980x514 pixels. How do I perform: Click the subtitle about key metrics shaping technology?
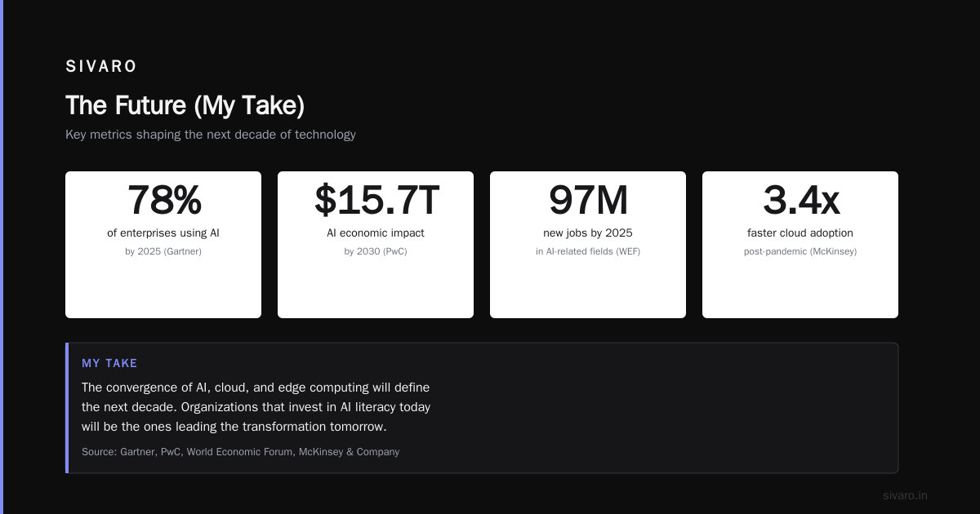click(x=211, y=135)
